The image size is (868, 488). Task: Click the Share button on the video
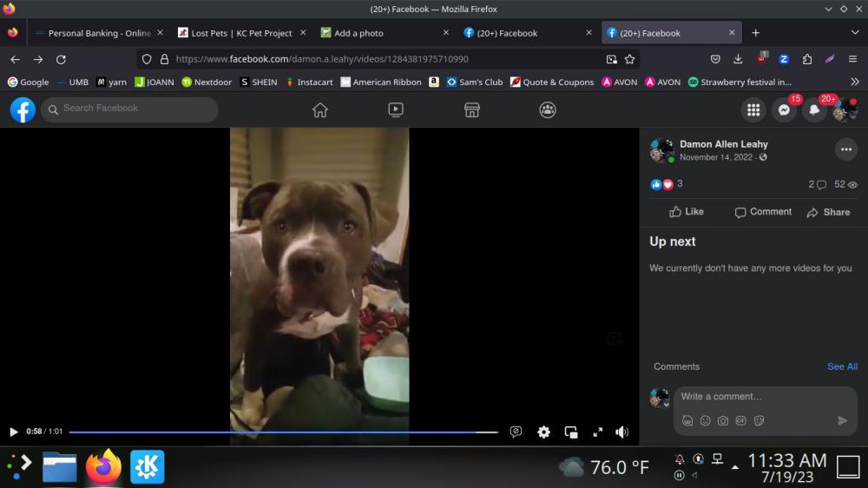click(x=828, y=212)
